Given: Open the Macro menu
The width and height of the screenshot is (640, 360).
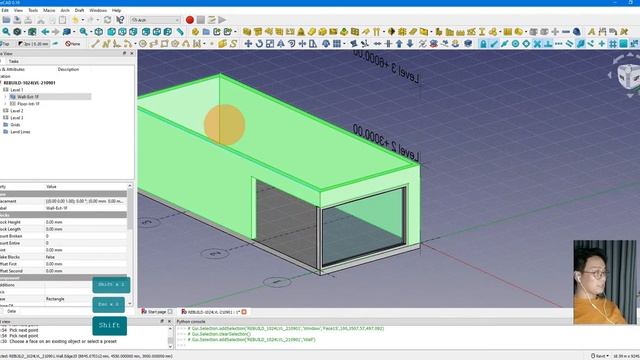Looking at the screenshot, I should (49, 10).
